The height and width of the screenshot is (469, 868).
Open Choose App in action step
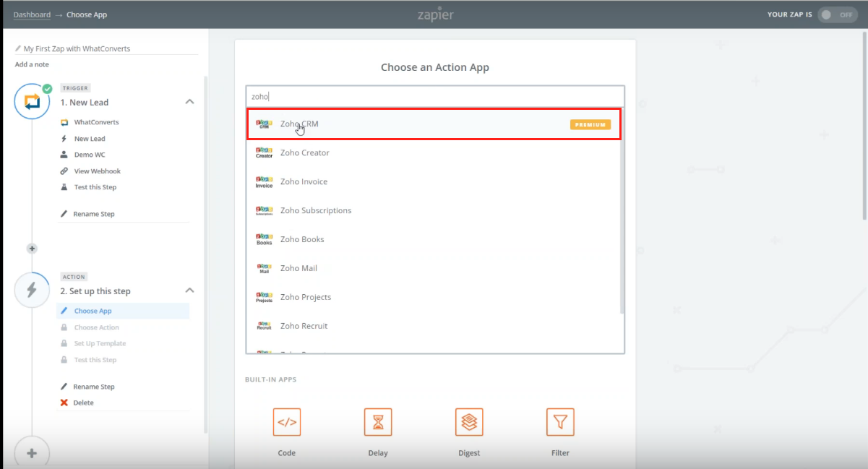[x=124, y=311]
